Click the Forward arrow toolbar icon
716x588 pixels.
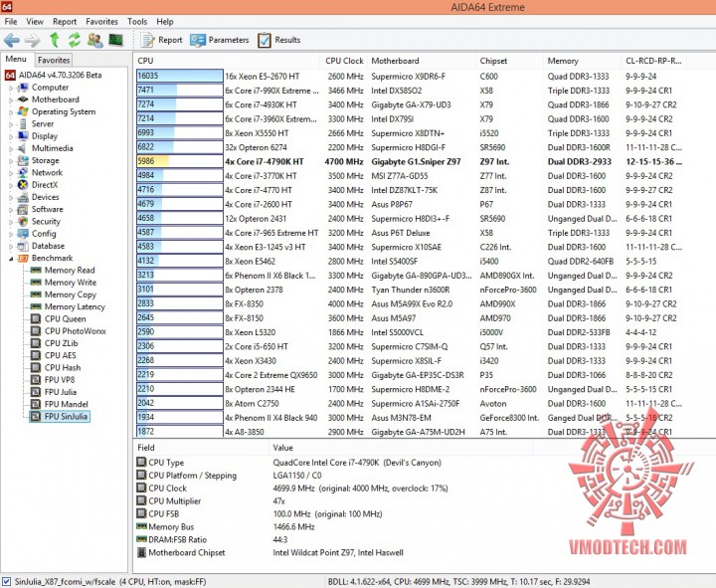pos(32,40)
